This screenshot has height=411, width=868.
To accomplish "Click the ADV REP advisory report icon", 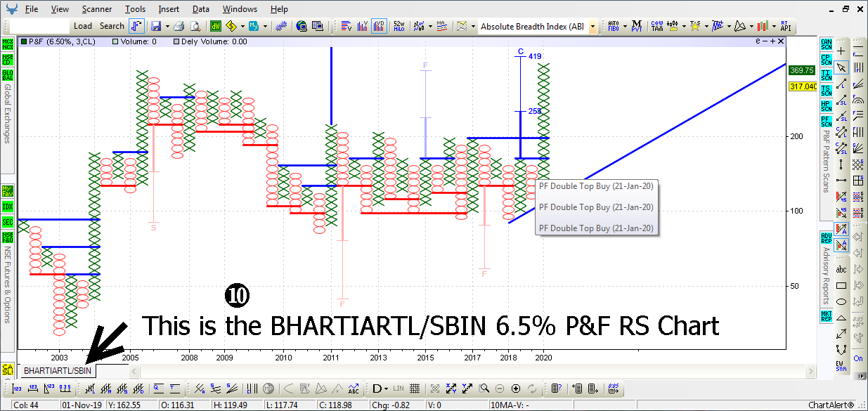I will [826, 238].
